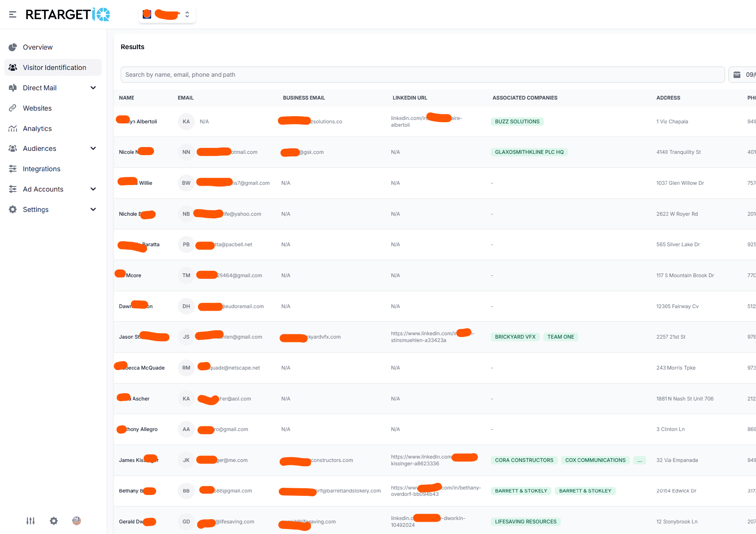Click the US flag language icon
Viewport: 756px width, 534px height.
77,521
